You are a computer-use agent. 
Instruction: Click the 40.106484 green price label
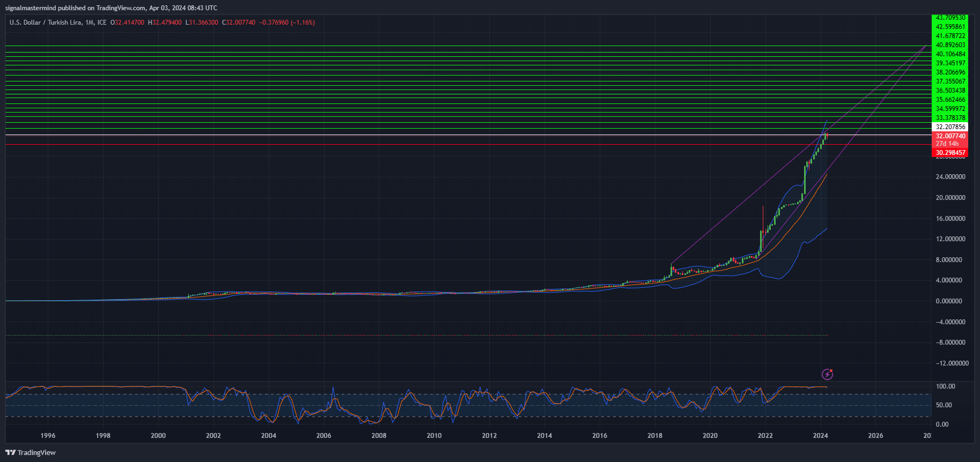pyautogui.click(x=950, y=54)
